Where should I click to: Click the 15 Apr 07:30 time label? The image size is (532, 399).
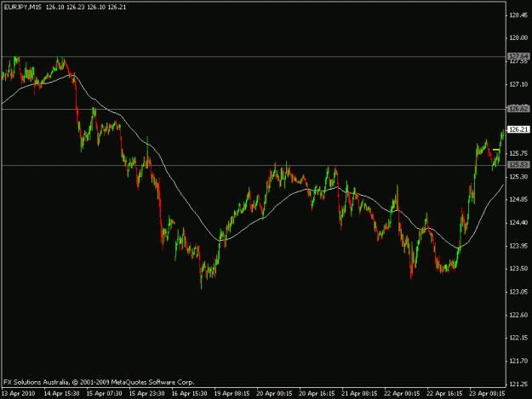click(x=104, y=394)
